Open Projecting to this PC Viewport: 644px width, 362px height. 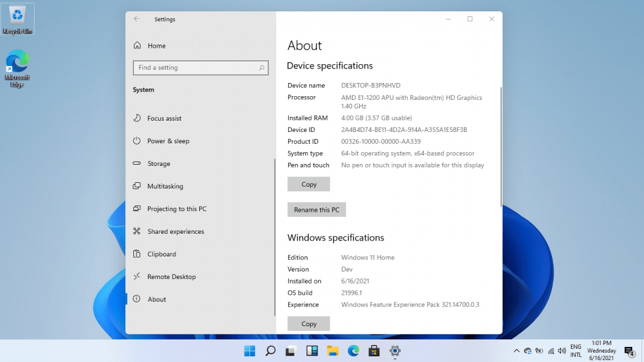point(176,209)
